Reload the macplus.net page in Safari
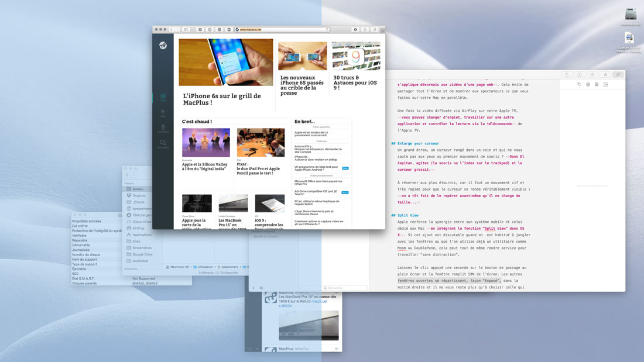Screen dimensions: 644x362 [327, 30]
